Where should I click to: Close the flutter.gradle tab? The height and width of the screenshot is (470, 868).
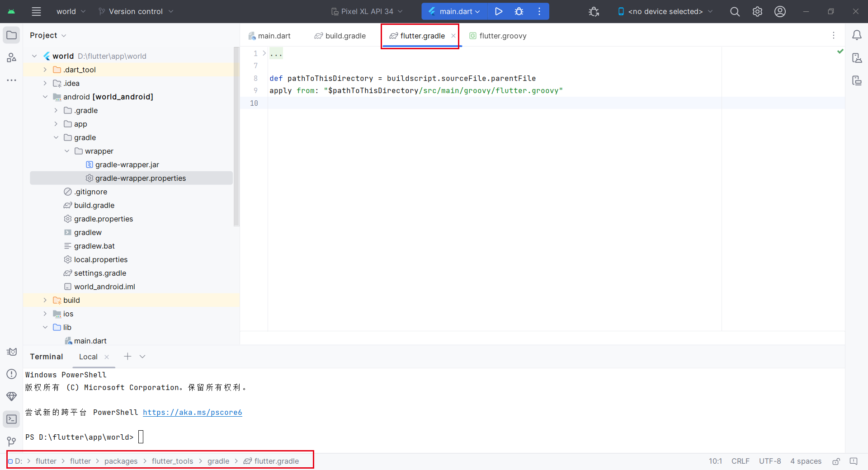click(453, 36)
